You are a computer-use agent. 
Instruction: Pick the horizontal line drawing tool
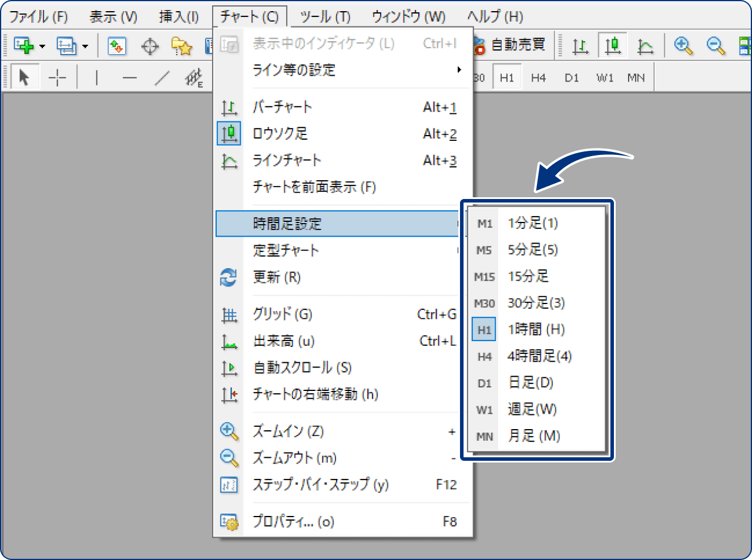[x=129, y=77]
